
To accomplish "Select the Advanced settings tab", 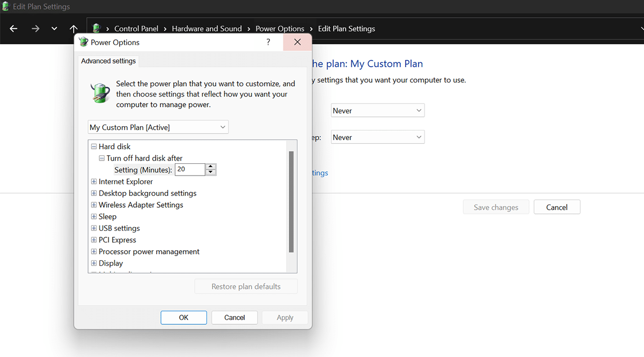I will (108, 61).
